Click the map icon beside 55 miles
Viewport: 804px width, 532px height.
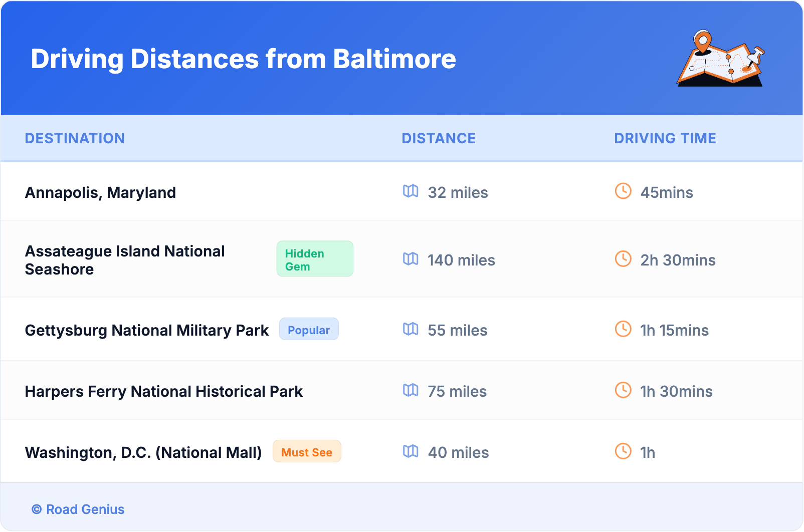pos(411,329)
